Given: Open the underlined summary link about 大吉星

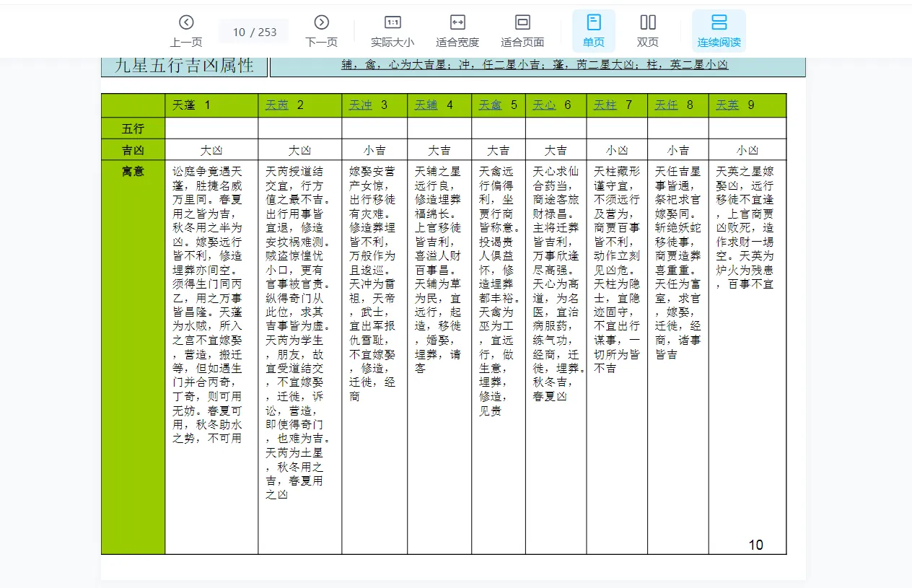Looking at the screenshot, I should point(538,65).
